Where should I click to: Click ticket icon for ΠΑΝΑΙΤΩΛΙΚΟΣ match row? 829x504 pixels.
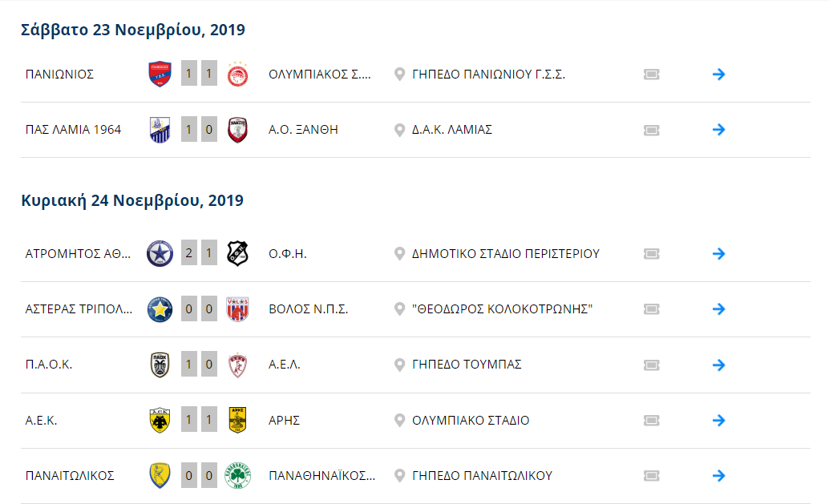pos(651,476)
